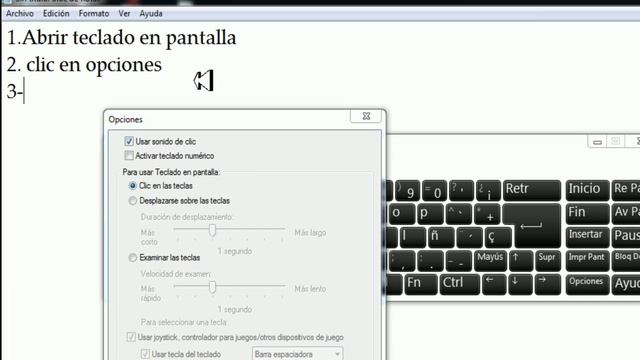This screenshot has width=640, height=360.
Task: Click the Ctrl key on on-screen keyboard
Action: click(459, 284)
